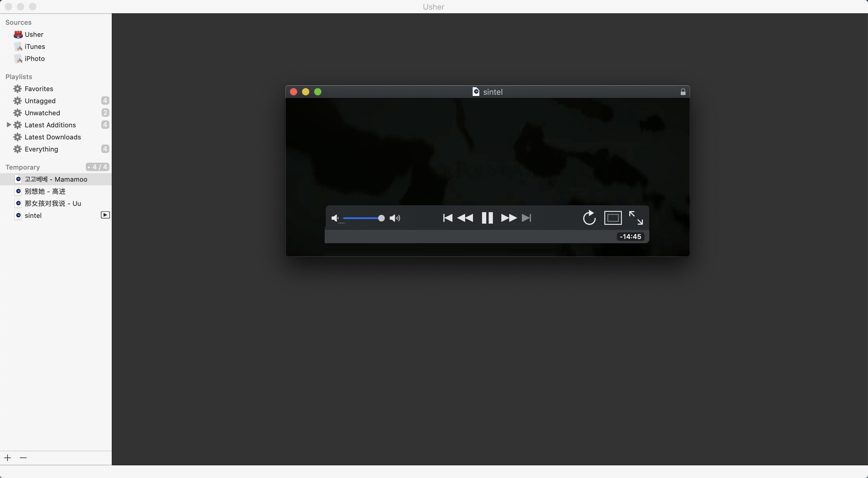Viewport: 868px width, 478px height.
Task: Click the Everything gear icon
Action: tap(18, 149)
